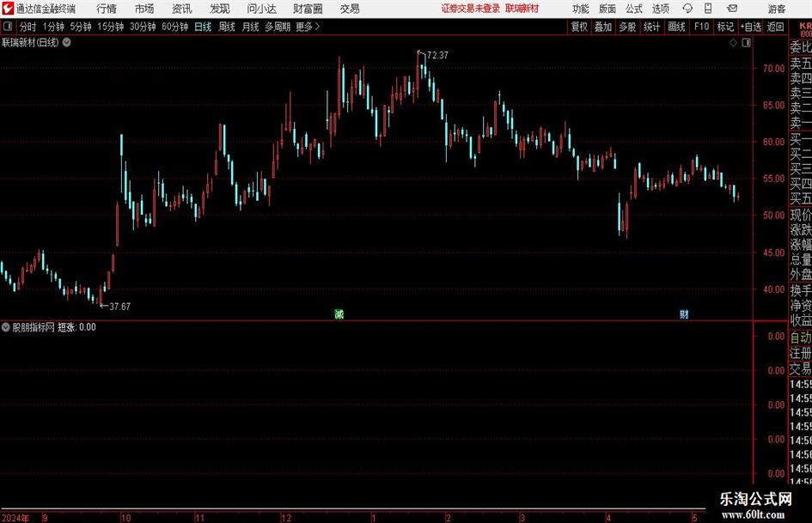Switch to the 月线 period

250,27
